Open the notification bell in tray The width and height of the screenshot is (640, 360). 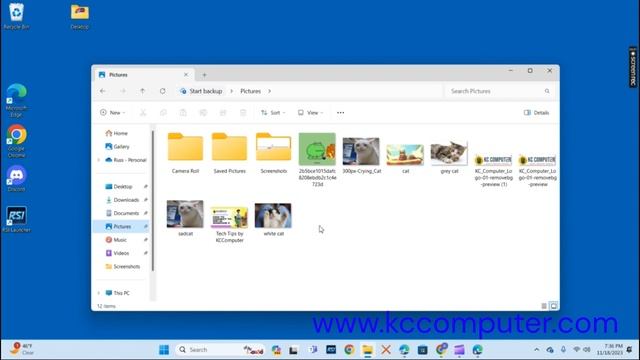(629, 350)
